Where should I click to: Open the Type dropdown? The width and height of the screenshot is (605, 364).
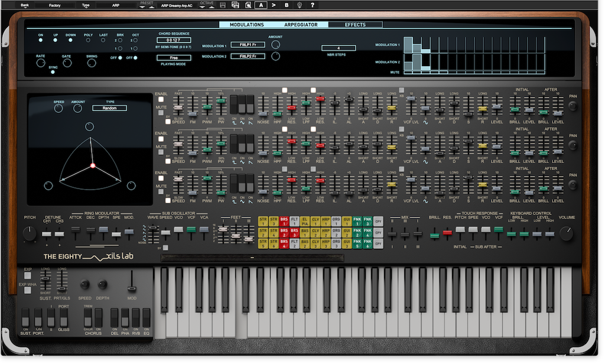[86, 5]
